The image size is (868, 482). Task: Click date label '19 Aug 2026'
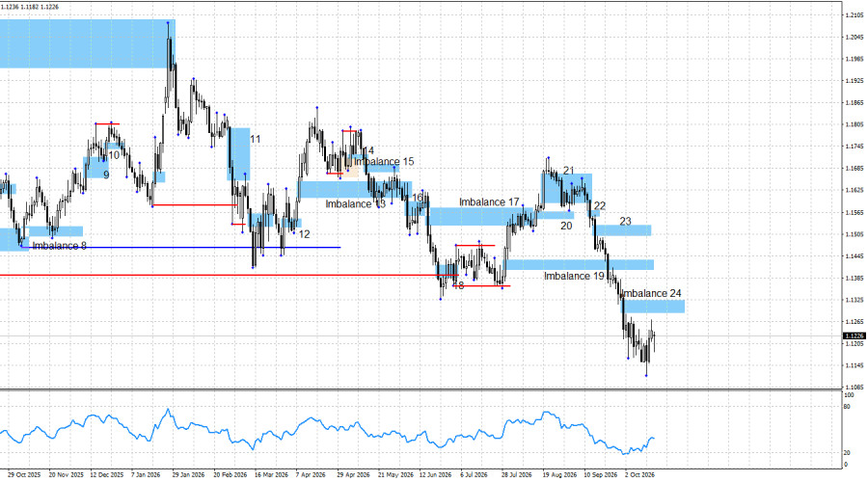point(559,475)
